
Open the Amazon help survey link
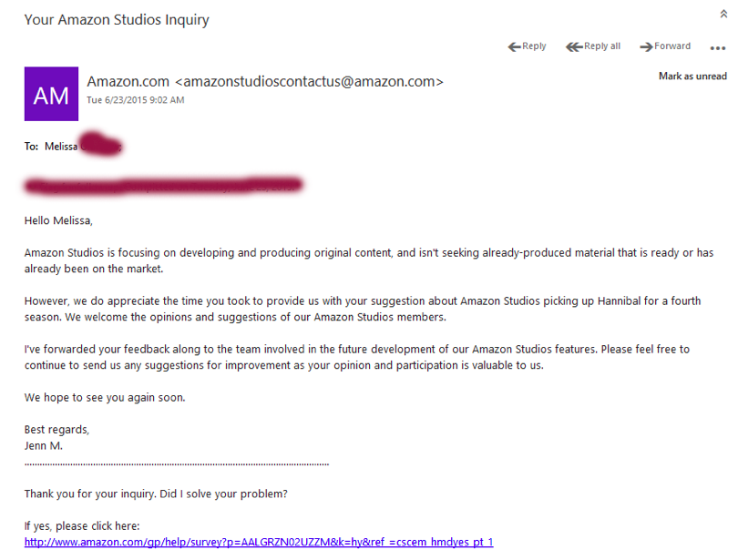(259, 543)
